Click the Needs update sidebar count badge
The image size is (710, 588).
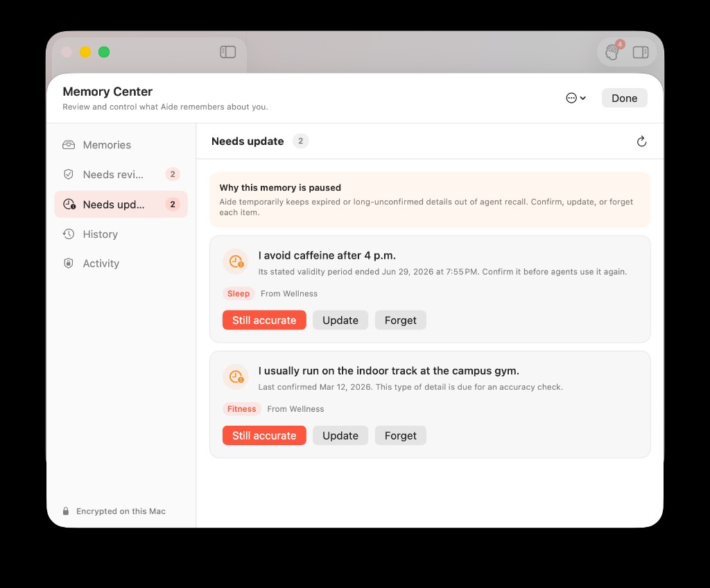coord(173,205)
